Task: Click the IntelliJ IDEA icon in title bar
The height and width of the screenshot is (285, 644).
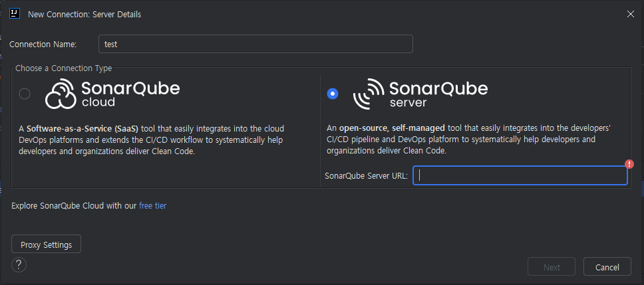Action: pos(14,13)
